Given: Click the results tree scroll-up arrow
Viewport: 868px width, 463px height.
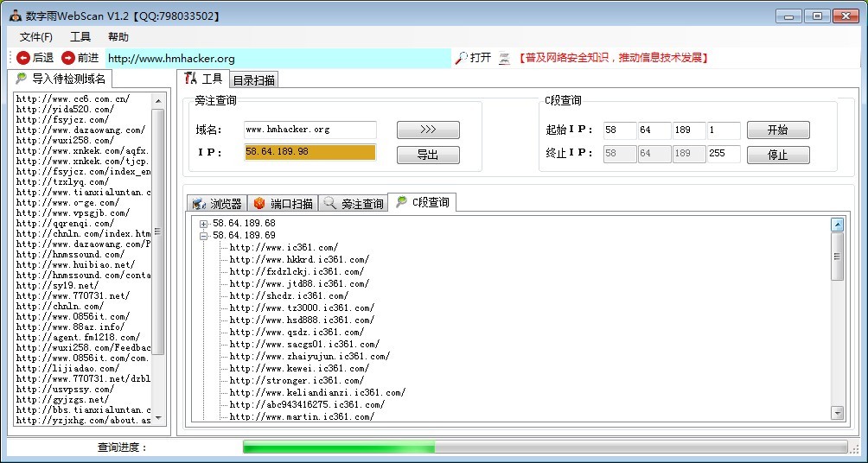Looking at the screenshot, I should click(837, 224).
